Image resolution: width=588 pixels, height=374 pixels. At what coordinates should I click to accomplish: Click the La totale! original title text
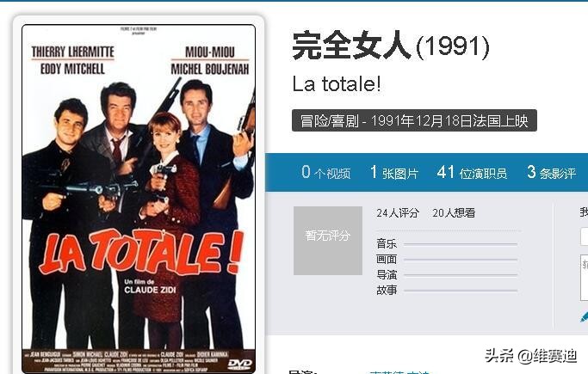click(337, 83)
